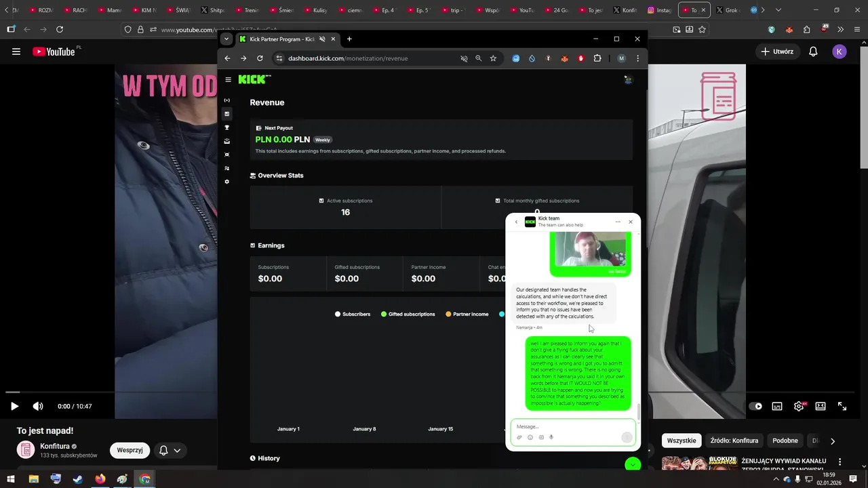The image size is (868, 488).
Task: Select the Podobne filter chip
Action: coord(785,441)
